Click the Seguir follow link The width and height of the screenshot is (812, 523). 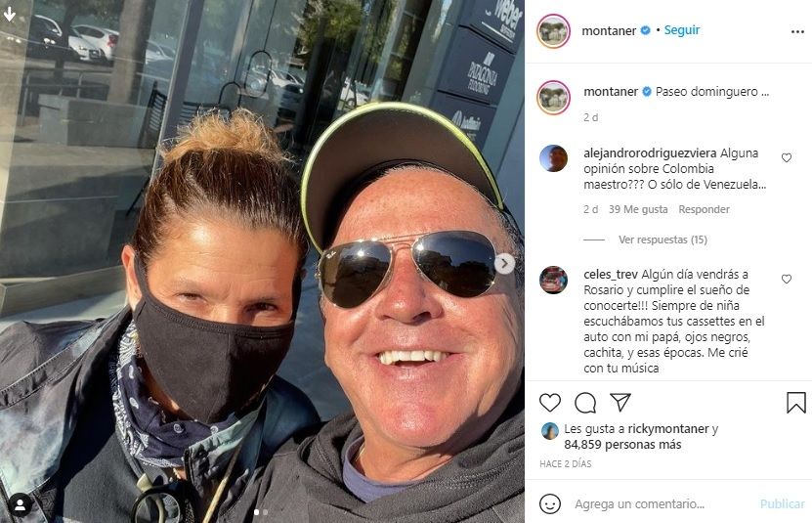[681, 30]
